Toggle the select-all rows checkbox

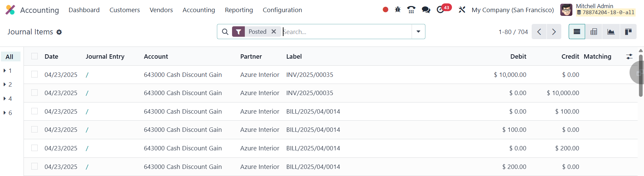pos(34,56)
